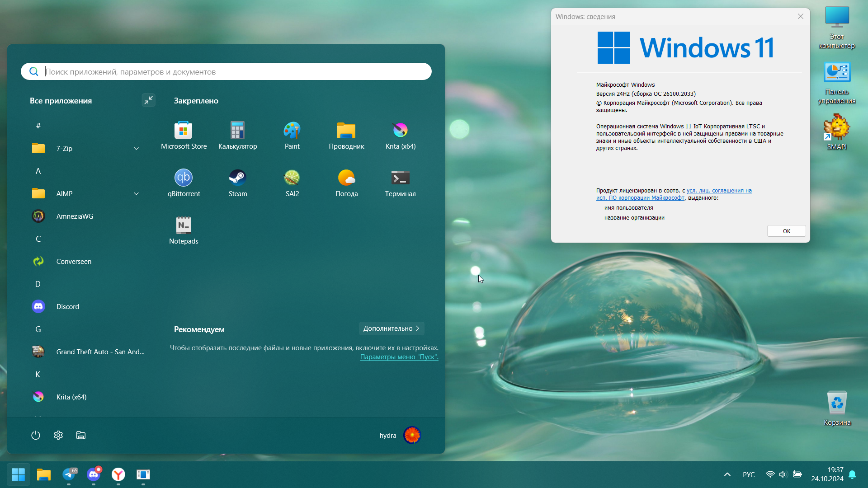
Task: Select letter C header in apps list
Action: 38,239
